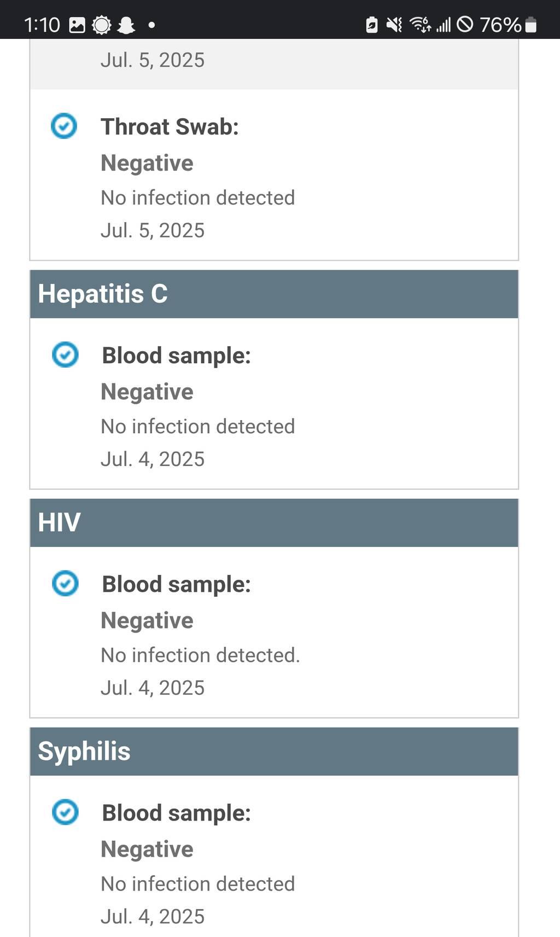This screenshot has height=937, width=560.
Task: Tap the sun-shaped notification icon in status bar
Action: [x=102, y=25]
